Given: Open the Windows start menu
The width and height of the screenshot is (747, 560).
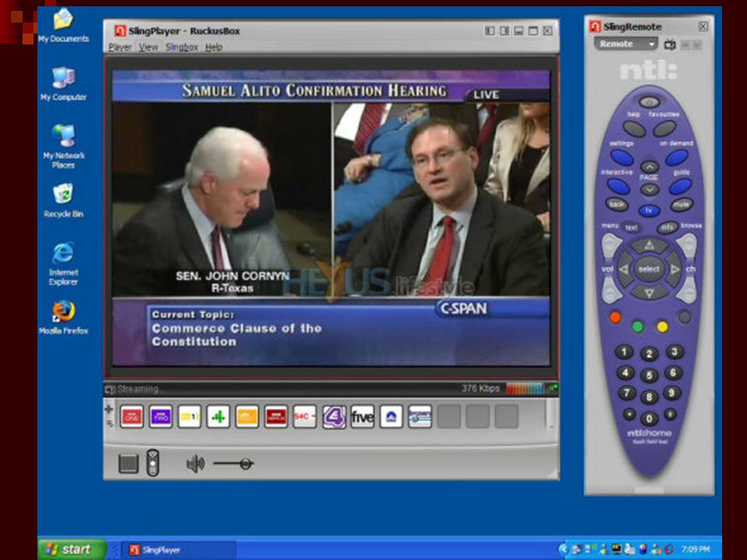Looking at the screenshot, I should [72, 550].
